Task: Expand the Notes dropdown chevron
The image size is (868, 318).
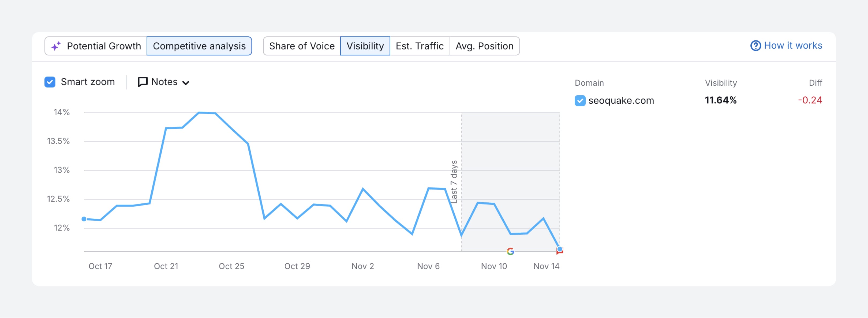Action: [x=186, y=82]
